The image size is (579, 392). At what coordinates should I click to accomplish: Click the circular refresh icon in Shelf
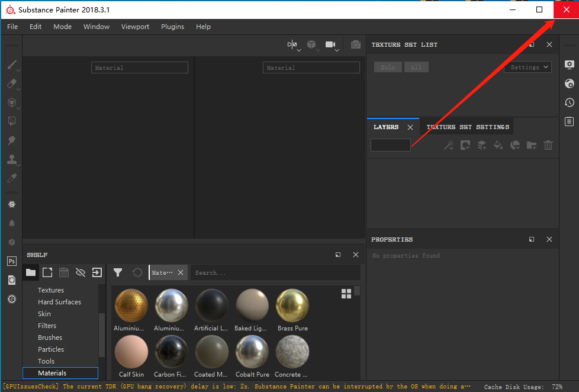pos(137,272)
